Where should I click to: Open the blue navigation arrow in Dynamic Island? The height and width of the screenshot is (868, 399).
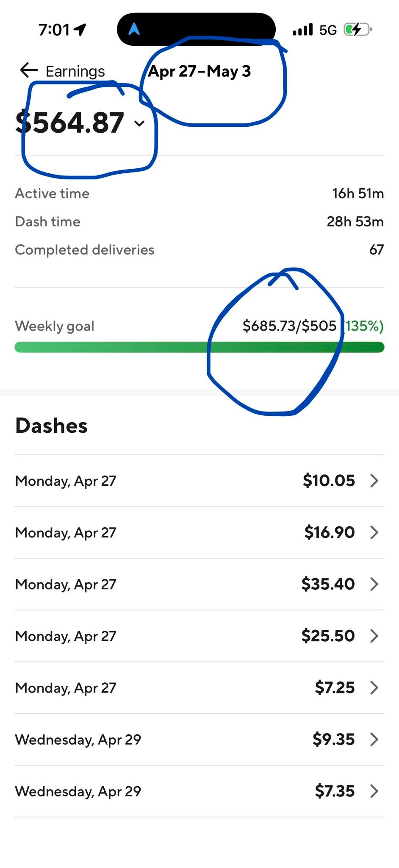(134, 29)
